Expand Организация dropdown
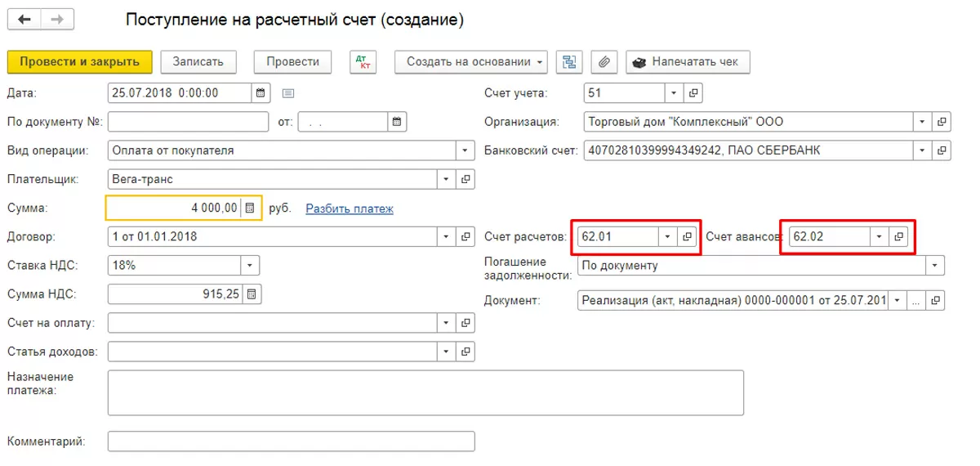 [923, 122]
